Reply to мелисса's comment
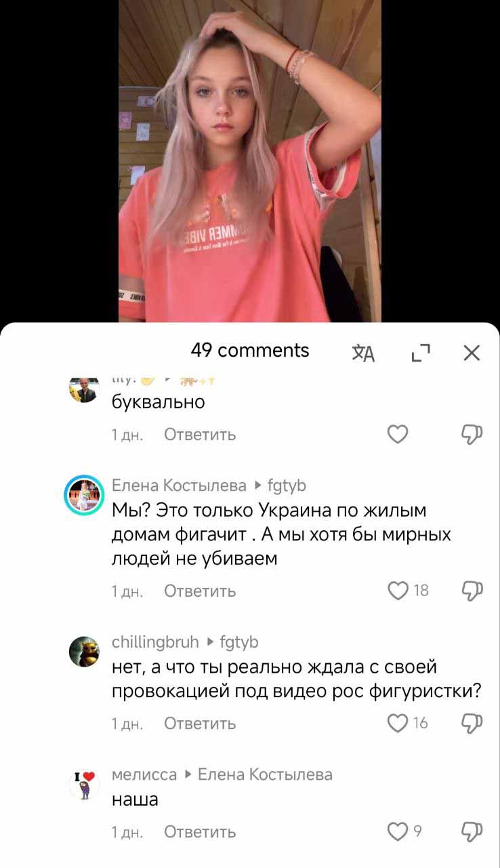Viewport: 500px width, 868px height. click(200, 832)
